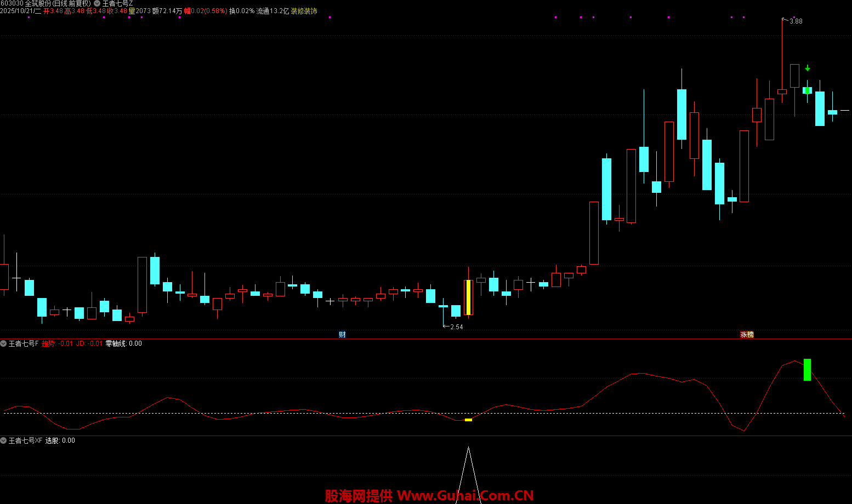This screenshot has width=852, height=504.
Task: Click the 涨榜 marker icon below the chart
Action: (x=747, y=335)
